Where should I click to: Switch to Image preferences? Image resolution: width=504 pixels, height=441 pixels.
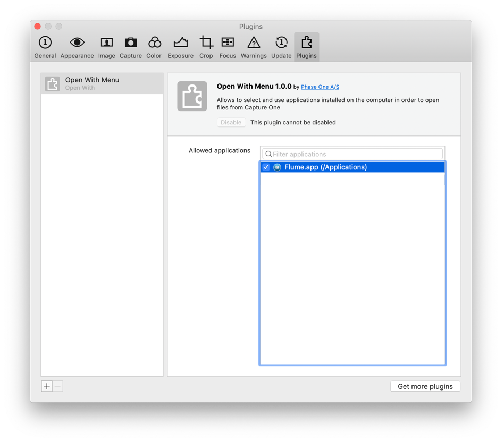(x=107, y=47)
